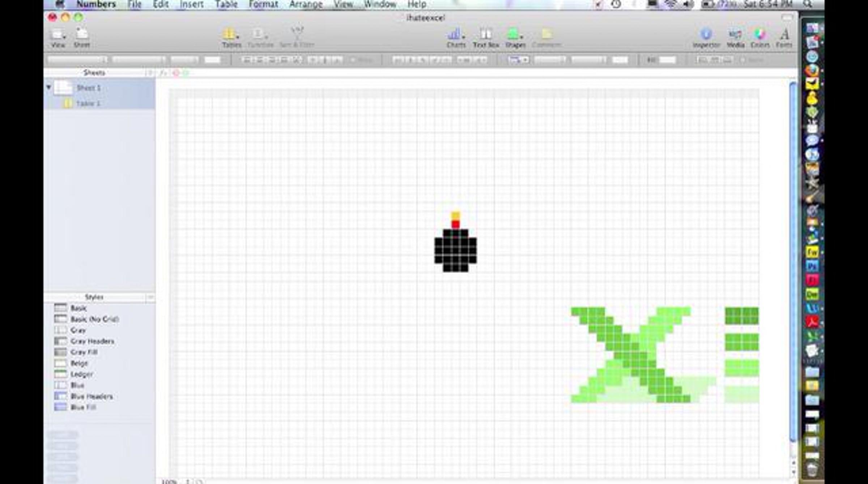Image resolution: width=868 pixels, height=484 pixels.
Task: Open the Insert menu
Action: tap(192, 4)
